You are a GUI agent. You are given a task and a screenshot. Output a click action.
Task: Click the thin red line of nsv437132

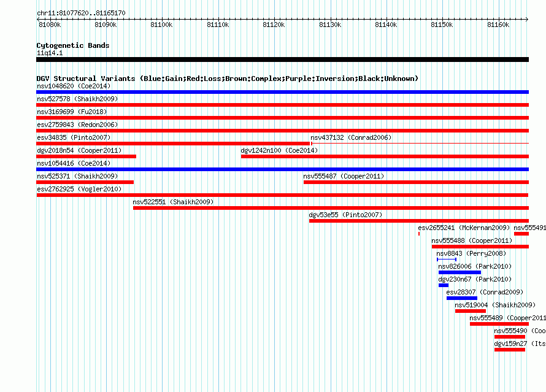pyautogui.click(x=420, y=144)
